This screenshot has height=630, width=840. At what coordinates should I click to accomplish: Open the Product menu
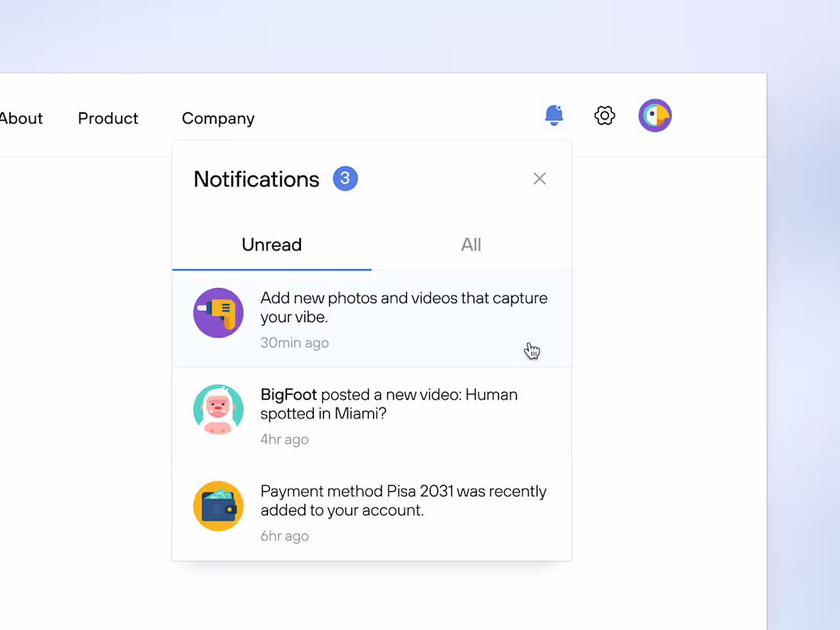(x=108, y=118)
